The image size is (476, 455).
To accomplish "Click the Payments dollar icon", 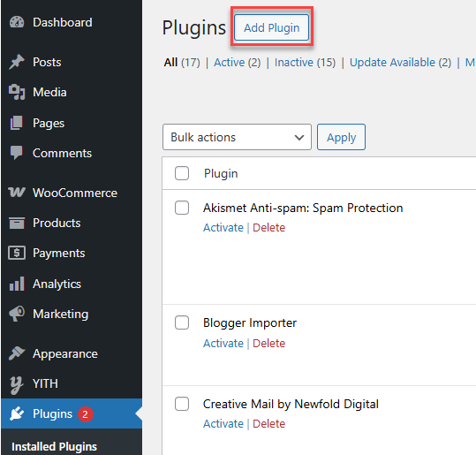I will pos(17,253).
